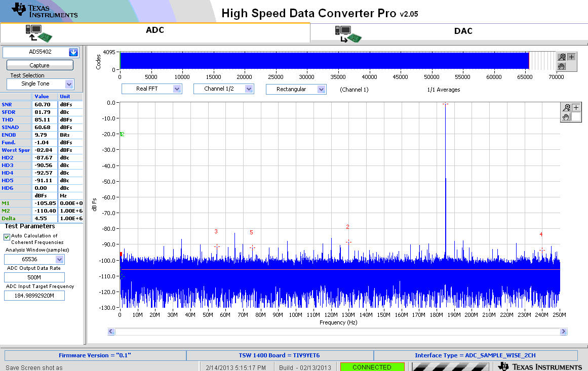The height and width of the screenshot is (371, 588).
Task: Select the pan hand tool in the codes graph palette
Action: [562, 66]
